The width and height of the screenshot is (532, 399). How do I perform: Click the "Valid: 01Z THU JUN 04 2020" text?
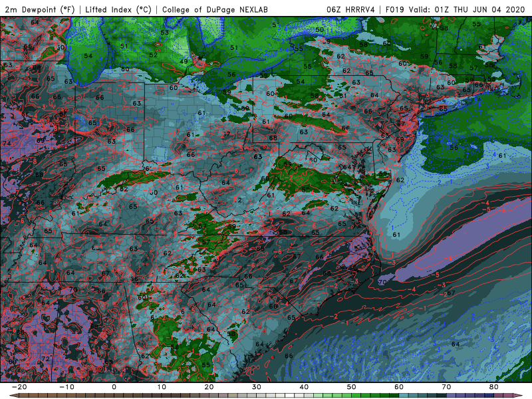(467, 9)
